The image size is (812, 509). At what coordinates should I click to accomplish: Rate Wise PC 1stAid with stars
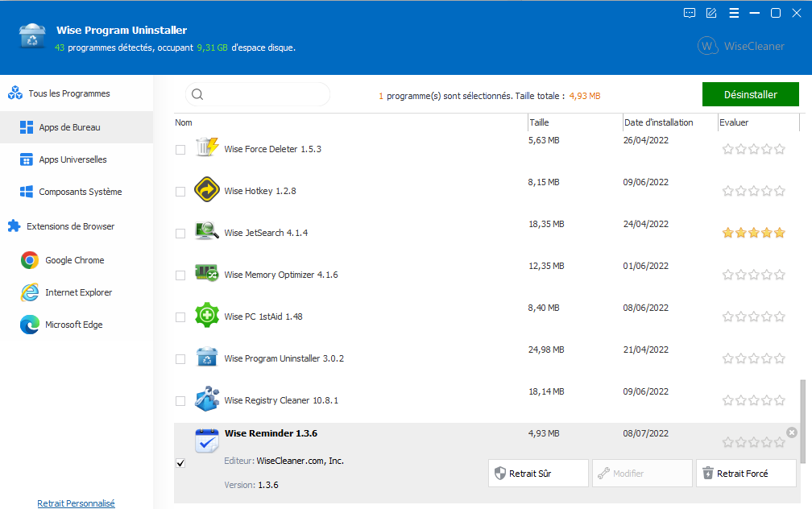(x=753, y=317)
